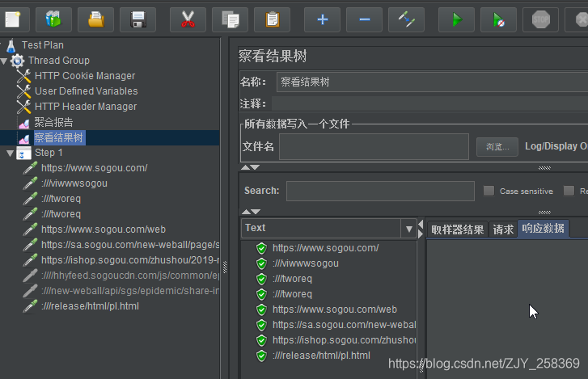588x379 pixels.
Task: Click the 文件名 filename input field
Action: [x=374, y=146]
